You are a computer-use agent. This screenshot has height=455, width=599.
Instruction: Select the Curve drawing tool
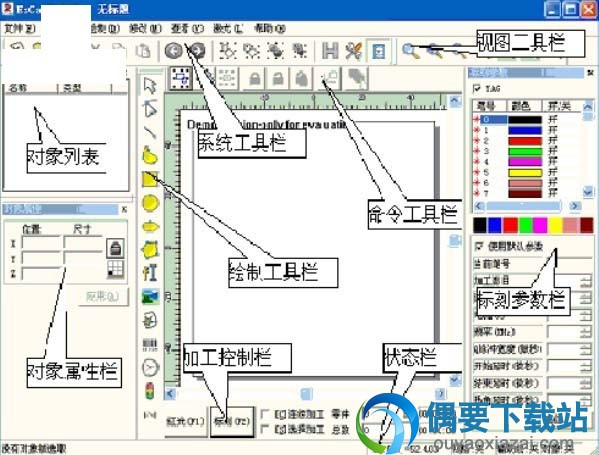coord(150,155)
